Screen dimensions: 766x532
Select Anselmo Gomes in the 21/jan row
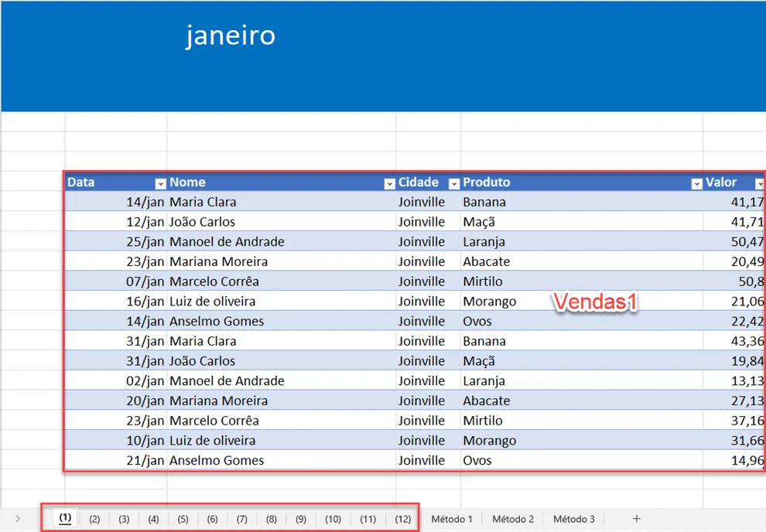[x=282, y=460]
